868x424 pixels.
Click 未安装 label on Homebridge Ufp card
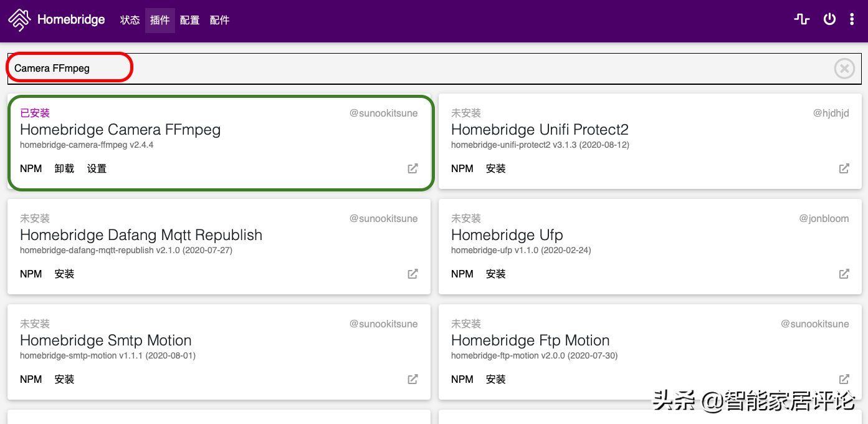466,218
